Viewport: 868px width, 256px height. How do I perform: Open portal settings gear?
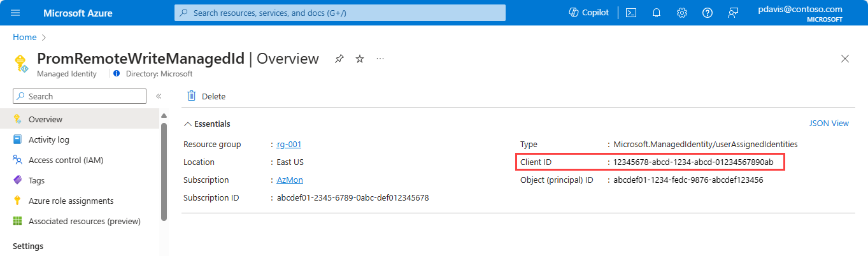click(682, 13)
